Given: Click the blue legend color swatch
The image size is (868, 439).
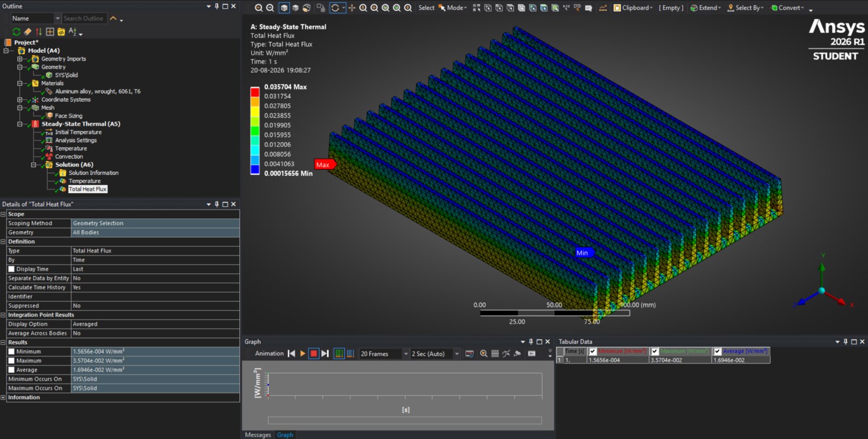Looking at the screenshot, I should tap(254, 169).
